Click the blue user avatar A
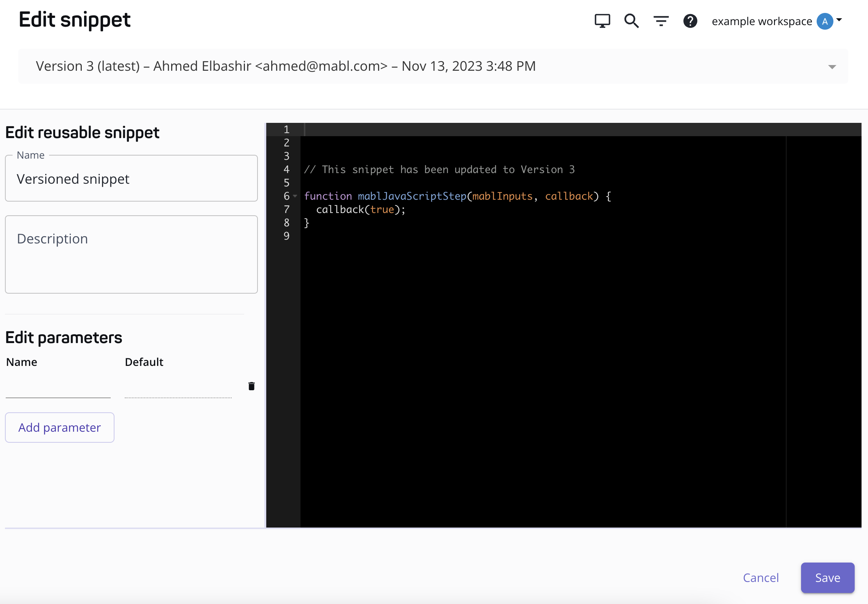Screen dimensions: 868x604 click(825, 21)
